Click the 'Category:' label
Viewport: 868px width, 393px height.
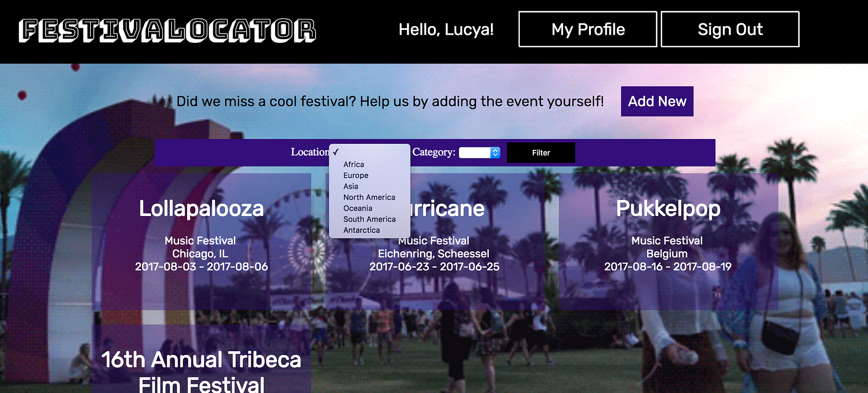[434, 153]
